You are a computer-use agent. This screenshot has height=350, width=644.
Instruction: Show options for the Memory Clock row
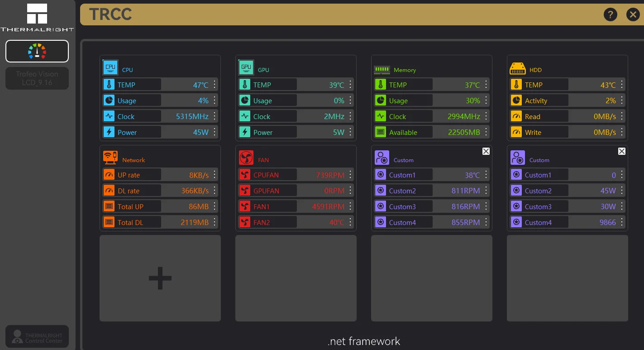(x=486, y=116)
